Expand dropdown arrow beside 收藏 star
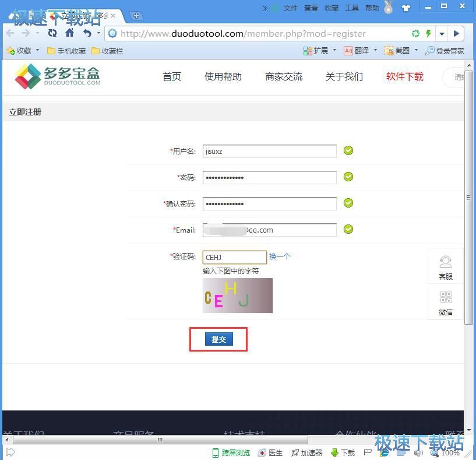476x460 pixels. click(x=38, y=50)
